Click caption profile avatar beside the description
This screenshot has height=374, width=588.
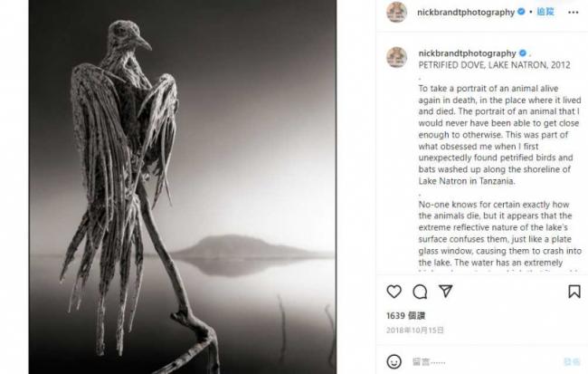tap(397, 57)
